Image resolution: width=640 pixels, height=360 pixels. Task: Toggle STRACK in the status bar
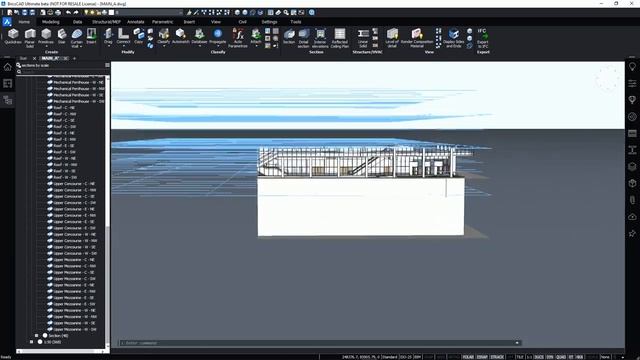pyautogui.click(x=497, y=357)
